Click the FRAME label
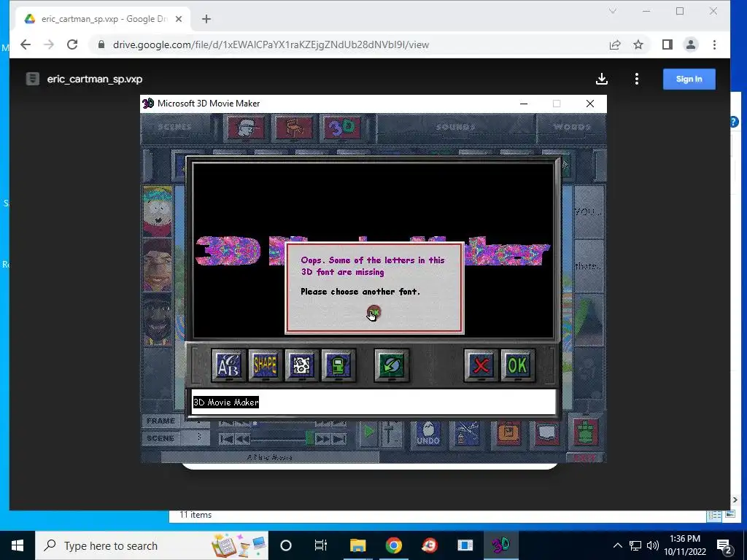 click(x=160, y=421)
